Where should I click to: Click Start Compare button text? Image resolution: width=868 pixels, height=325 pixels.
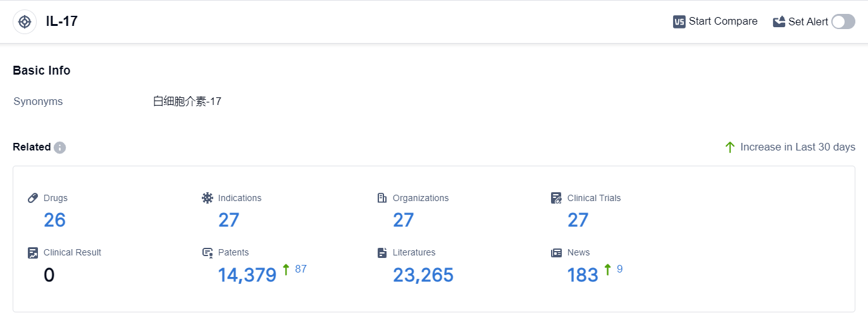pos(723,21)
